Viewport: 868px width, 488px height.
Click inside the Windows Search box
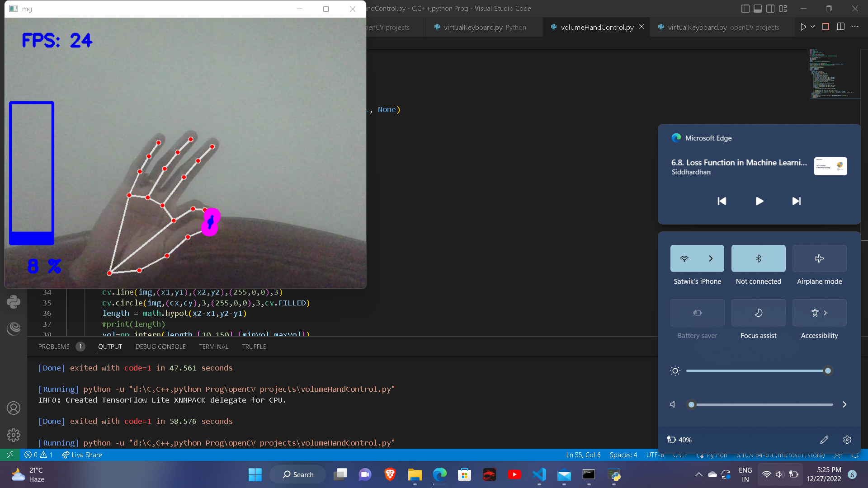(297, 474)
